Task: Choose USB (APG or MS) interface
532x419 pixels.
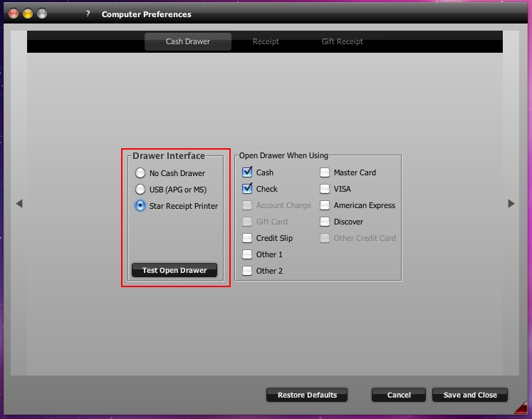Action: coord(140,190)
